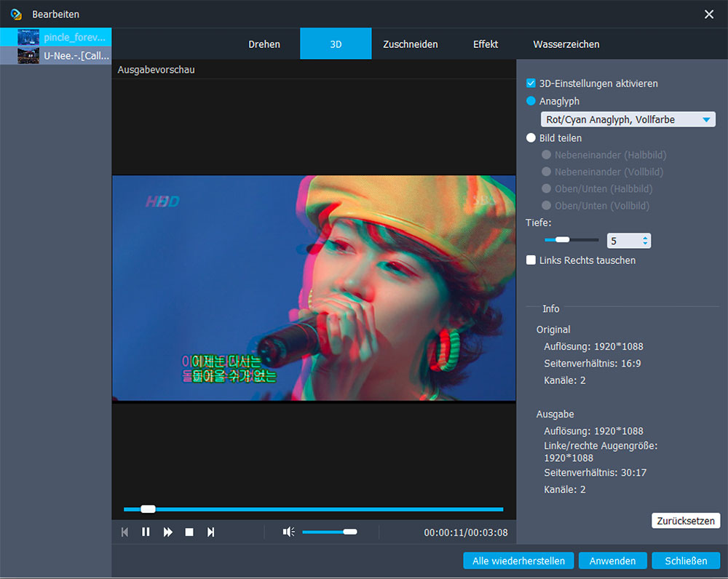Click the Zurücksetzen button
The height and width of the screenshot is (579, 728).
click(x=685, y=521)
